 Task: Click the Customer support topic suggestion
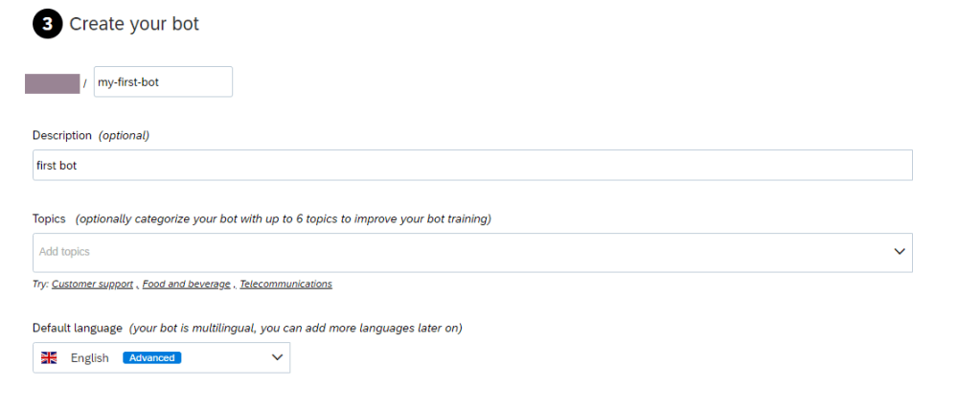(94, 284)
